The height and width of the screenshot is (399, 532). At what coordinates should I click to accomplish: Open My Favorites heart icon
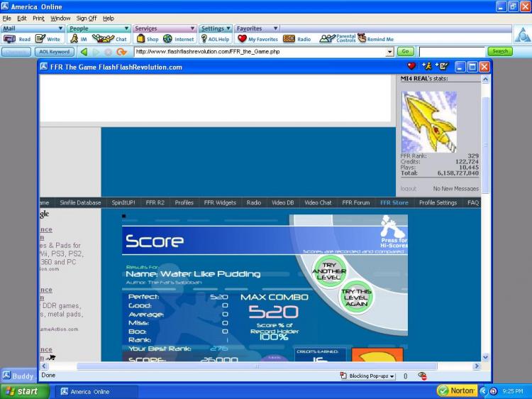pyautogui.click(x=242, y=39)
